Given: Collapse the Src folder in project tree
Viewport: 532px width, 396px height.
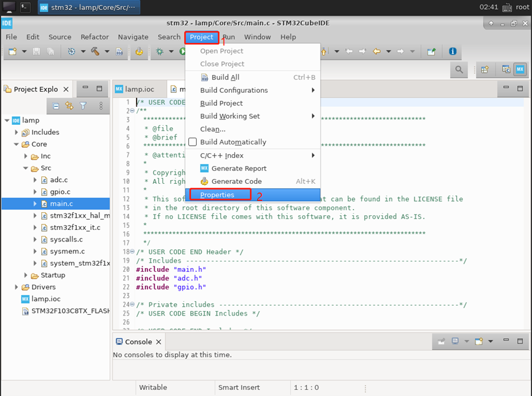Looking at the screenshot, I should tap(26, 168).
